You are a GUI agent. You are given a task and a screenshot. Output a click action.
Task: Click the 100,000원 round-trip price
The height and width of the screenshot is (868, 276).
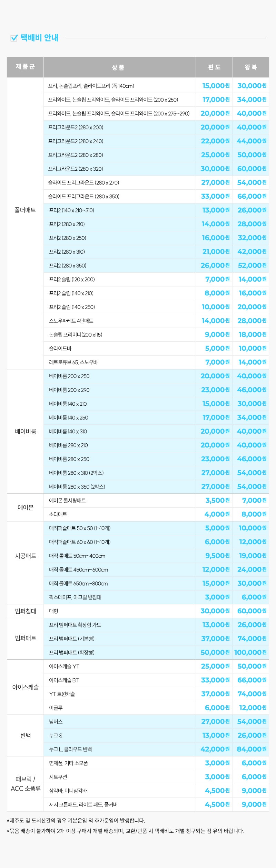(x=250, y=652)
